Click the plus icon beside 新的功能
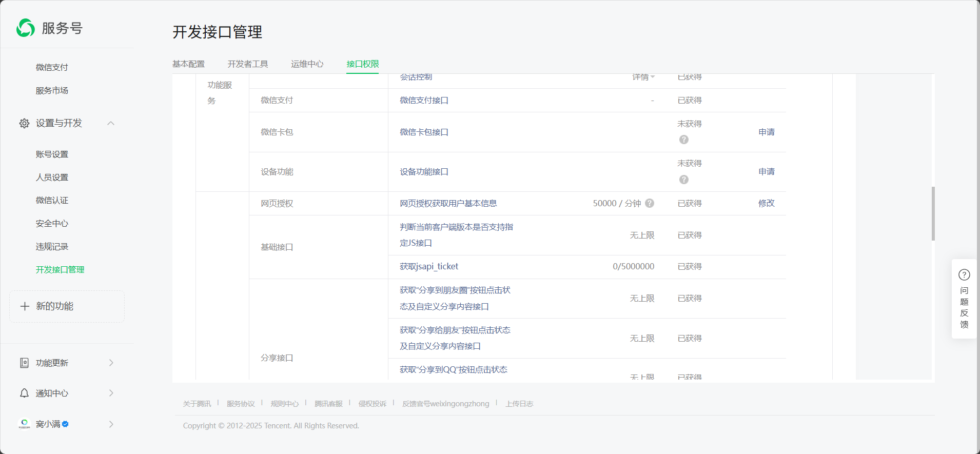Screen dimensions: 980x454 point(25,306)
